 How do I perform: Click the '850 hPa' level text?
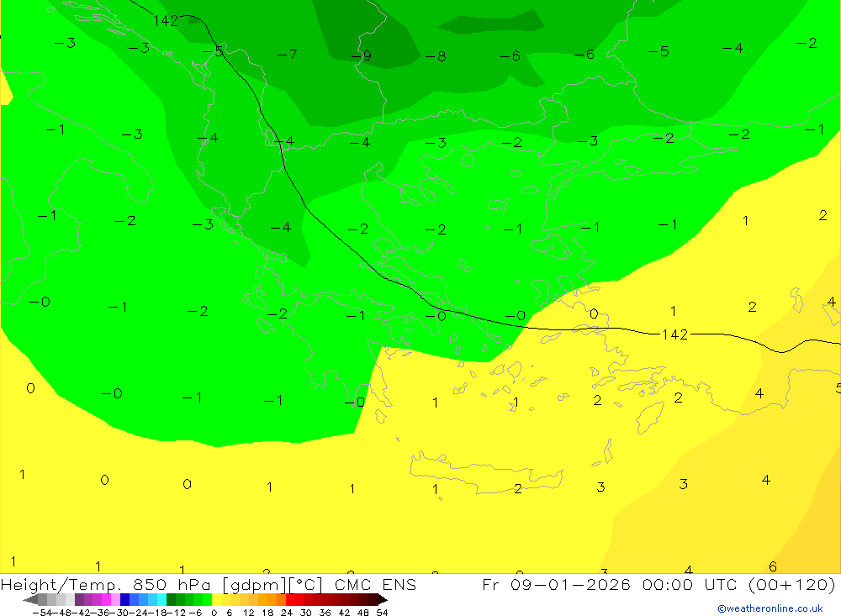pyautogui.click(x=172, y=585)
